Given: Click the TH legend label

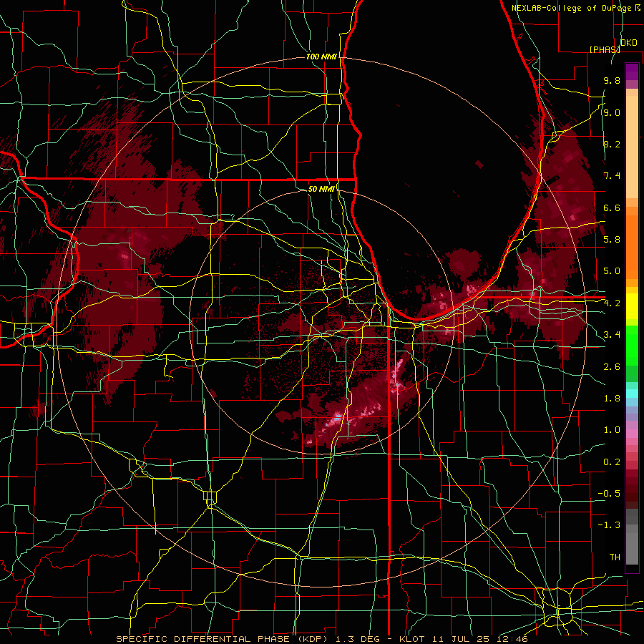Looking at the screenshot, I should [615, 557].
